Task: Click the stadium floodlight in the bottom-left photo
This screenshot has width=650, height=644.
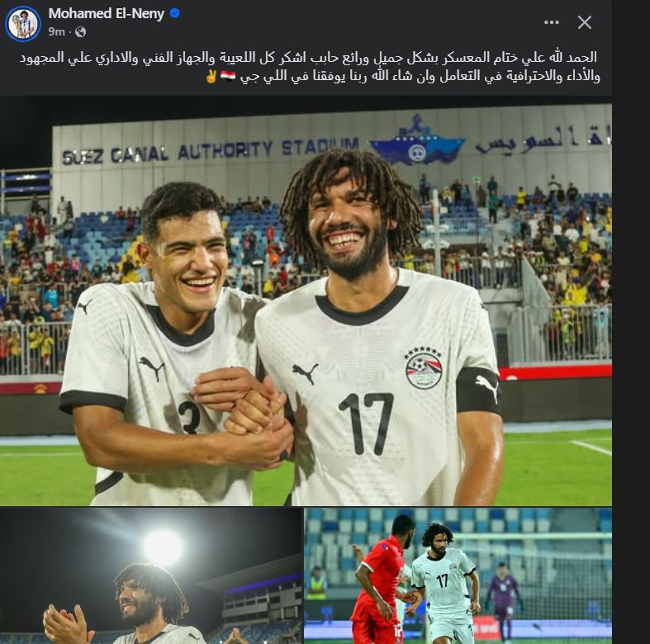Action: tap(163, 548)
